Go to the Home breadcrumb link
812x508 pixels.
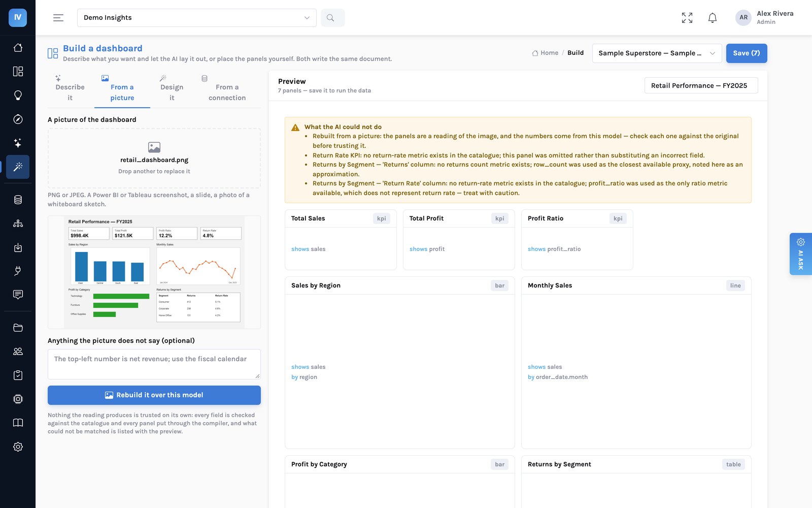(x=545, y=53)
